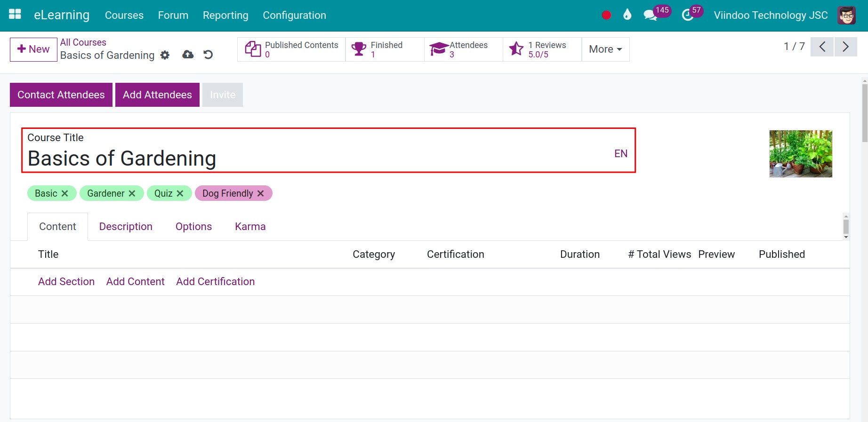This screenshot has width=868, height=422.
Task: Open the Reporting menu
Action: (225, 16)
